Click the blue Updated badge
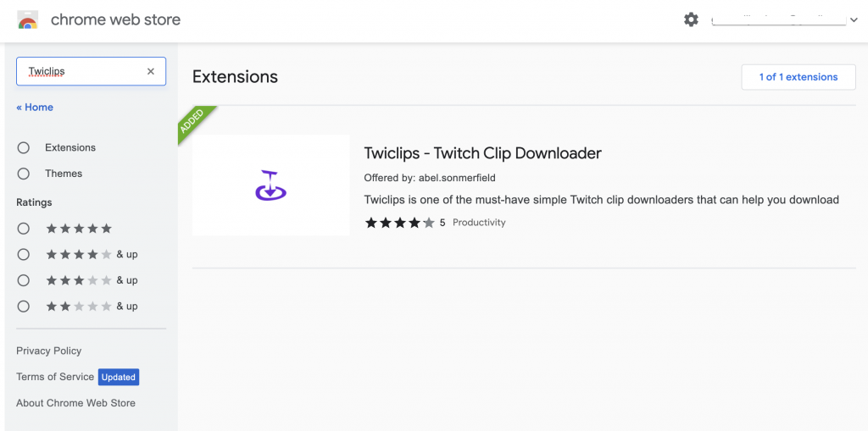Image resolution: width=868 pixels, height=431 pixels. pos(119,377)
